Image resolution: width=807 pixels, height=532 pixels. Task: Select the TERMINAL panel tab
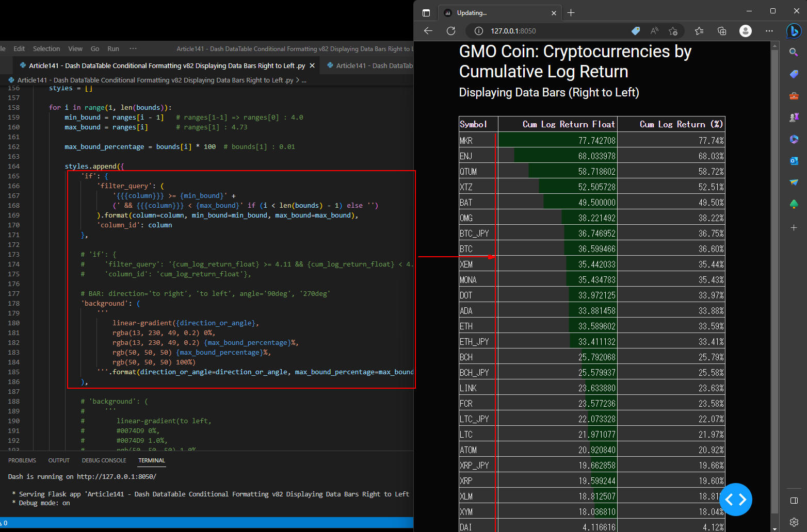pyautogui.click(x=152, y=460)
